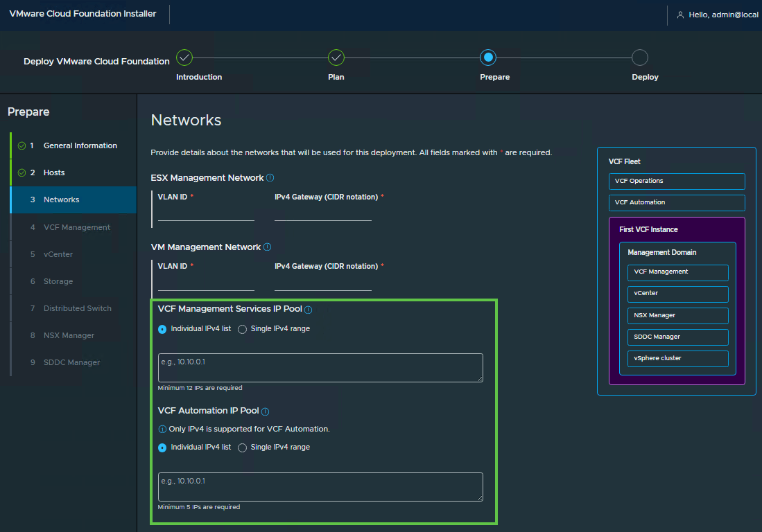Click the VCF Fleet heading
762x532 pixels.
pos(625,161)
